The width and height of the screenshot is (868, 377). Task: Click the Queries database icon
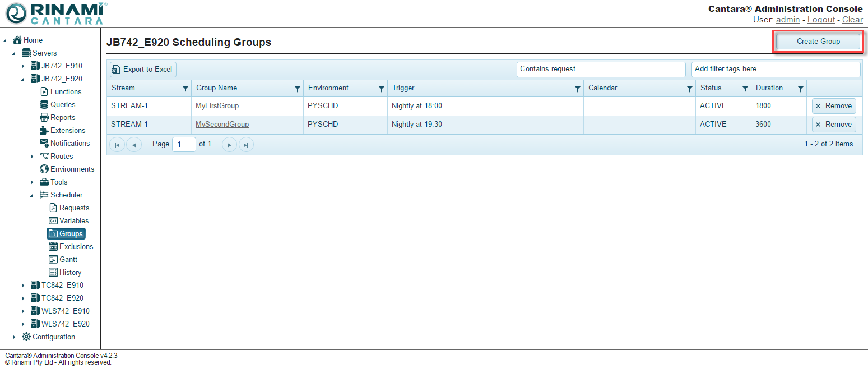click(x=44, y=105)
